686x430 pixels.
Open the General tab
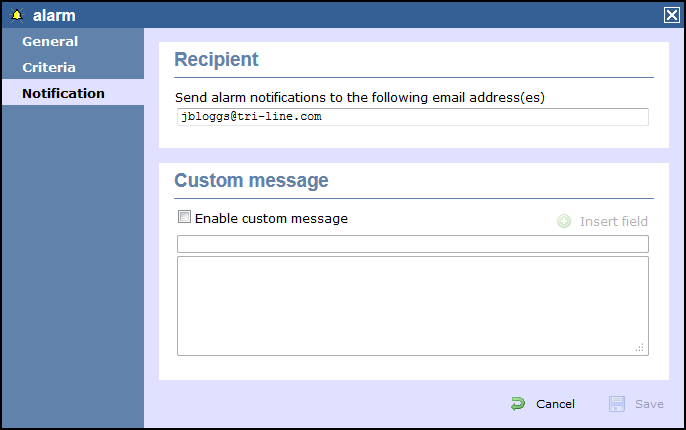point(50,42)
